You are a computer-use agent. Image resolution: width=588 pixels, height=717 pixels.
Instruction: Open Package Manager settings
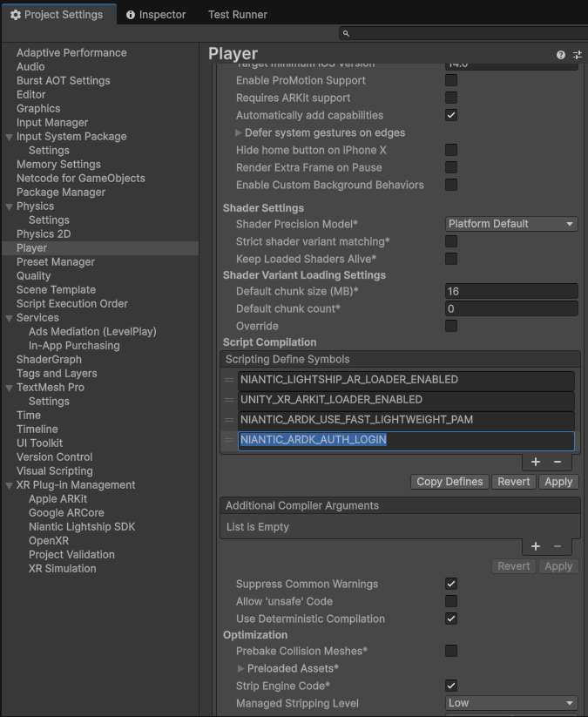click(61, 192)
